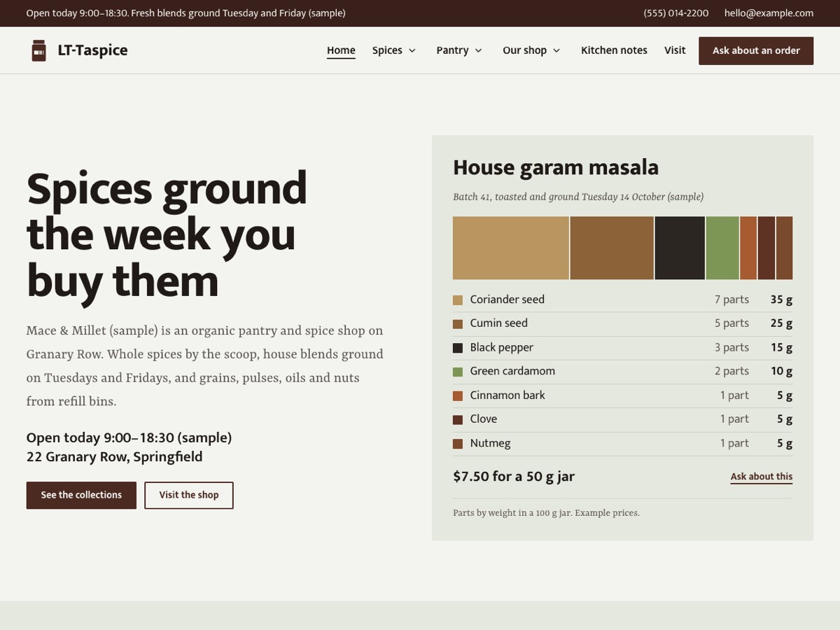Viewport: 840px width, 630px height.
Task: Follow the Ask about this link
Action: [x=762, y=477]
